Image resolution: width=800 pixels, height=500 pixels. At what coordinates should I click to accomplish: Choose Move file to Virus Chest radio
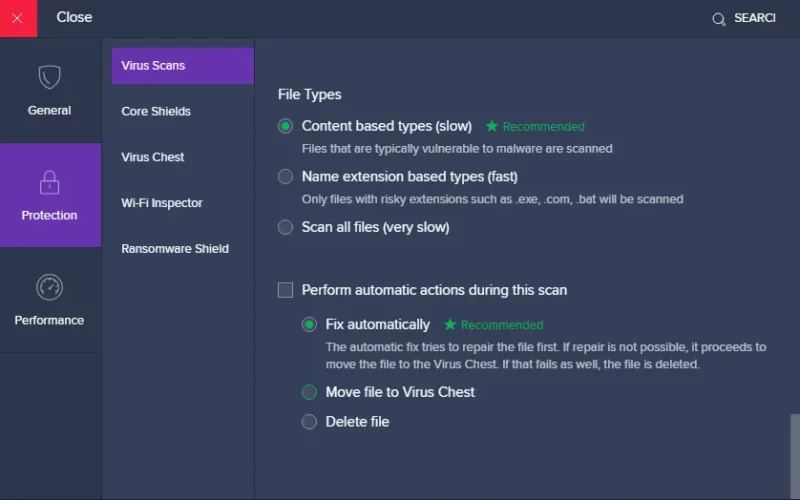tap(309, 392)
